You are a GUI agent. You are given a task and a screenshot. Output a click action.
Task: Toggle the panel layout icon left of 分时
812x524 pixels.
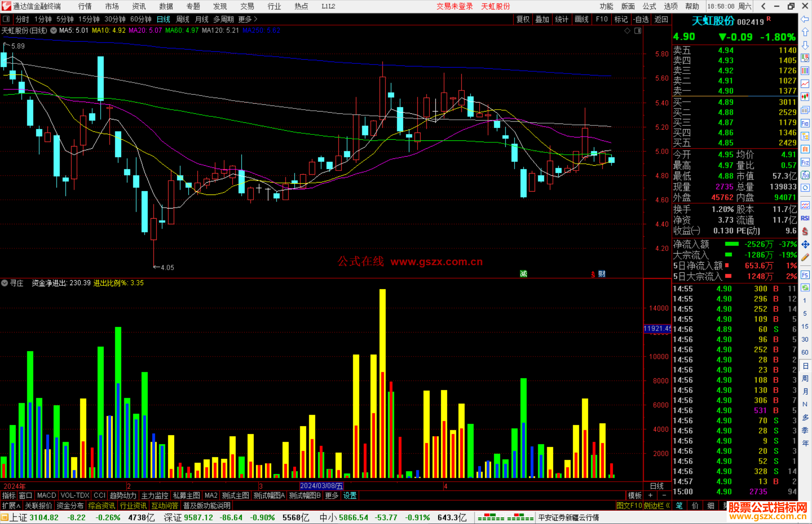pyautogui.click(x=6, y=19)
